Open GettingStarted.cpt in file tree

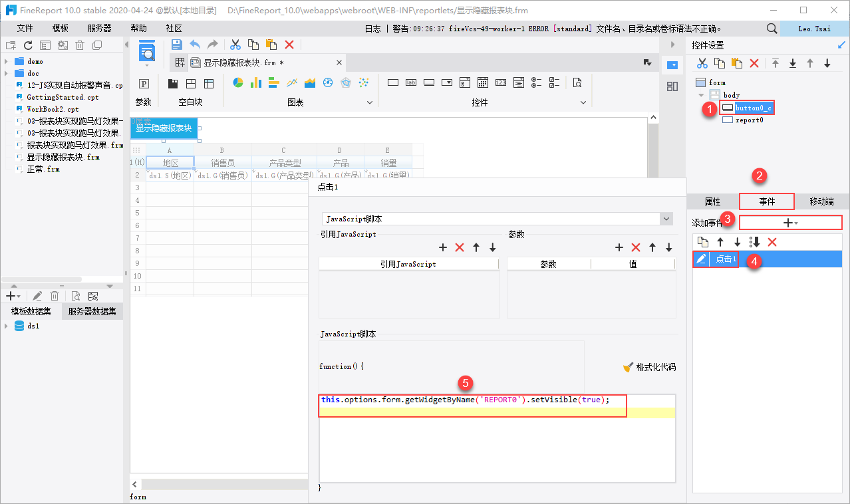coord(56,97)
